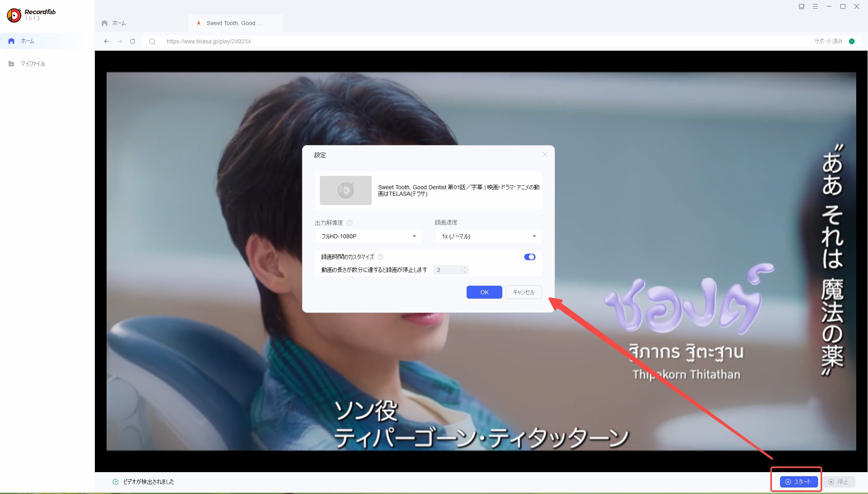Show help for 出力解像度

coord(349,223)
